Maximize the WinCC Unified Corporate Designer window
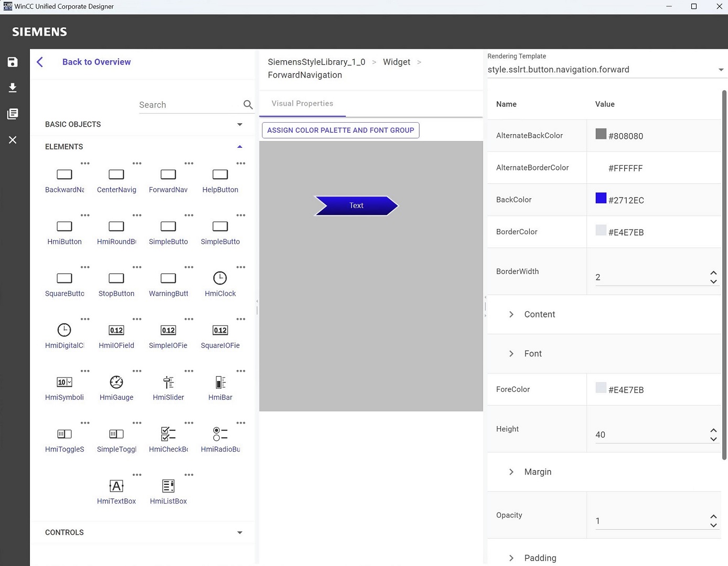Viewport: 728px width, 566px height. point(694,6)
